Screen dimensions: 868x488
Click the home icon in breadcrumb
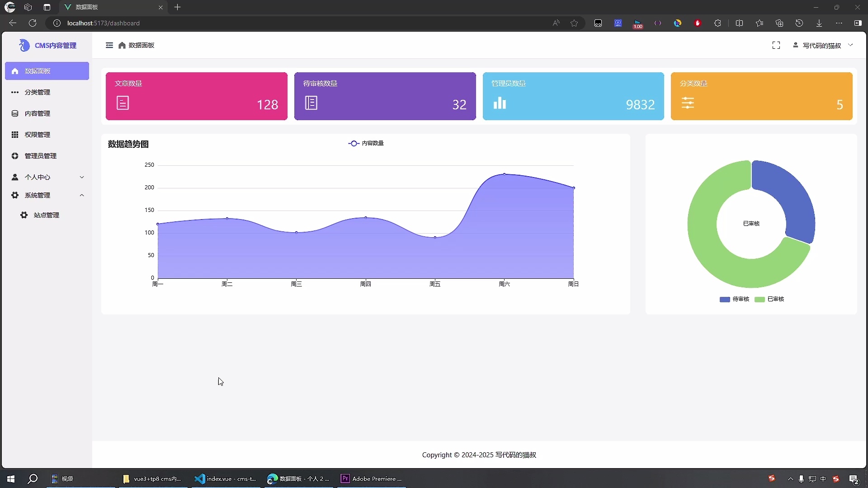pyautogui.click(x=122, y=45)
